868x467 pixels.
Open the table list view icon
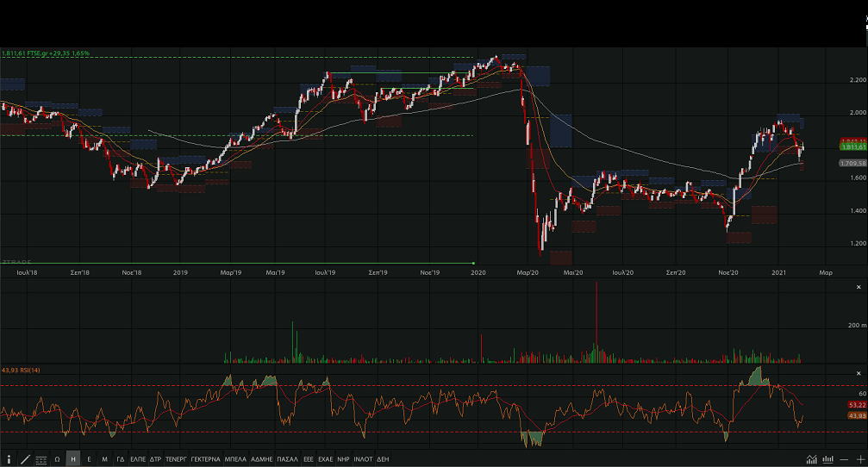41,459
